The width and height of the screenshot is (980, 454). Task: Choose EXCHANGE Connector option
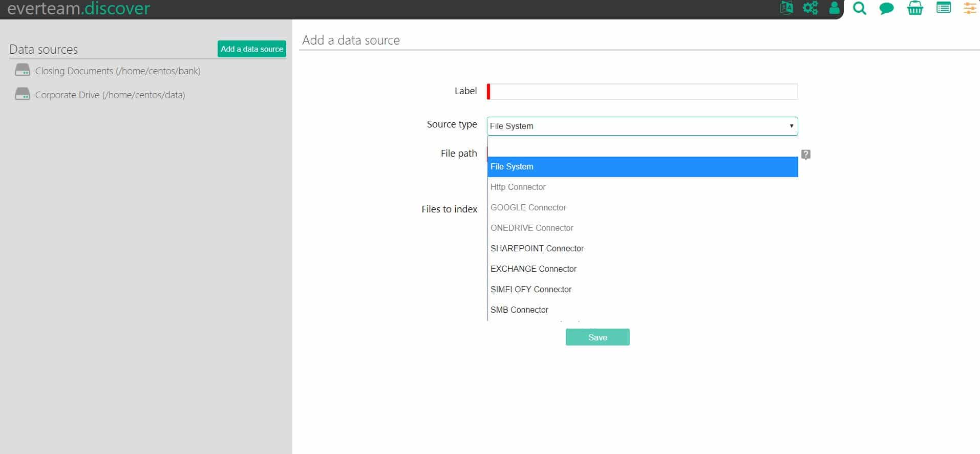(x=643, y=269)
